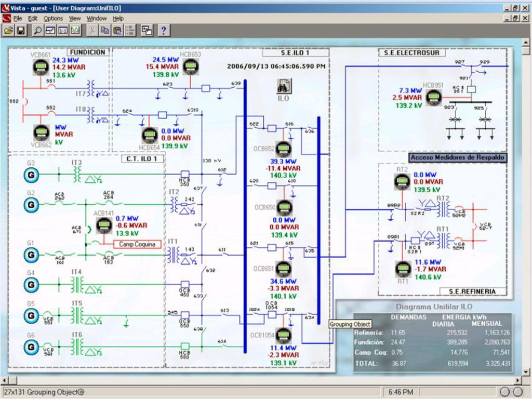The image size is (532, 399).
Task: Click the 39.3 MW reading under OCB652
Action: coord(283,162)
